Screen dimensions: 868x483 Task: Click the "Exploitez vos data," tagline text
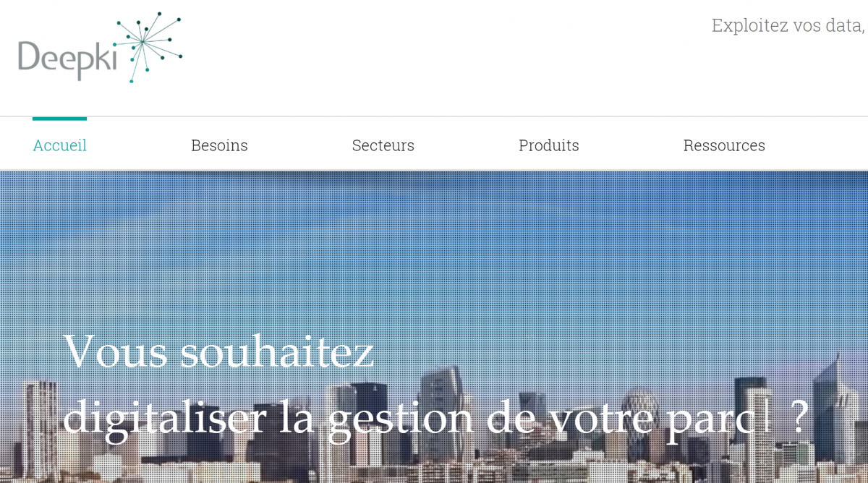click(788, 25)
